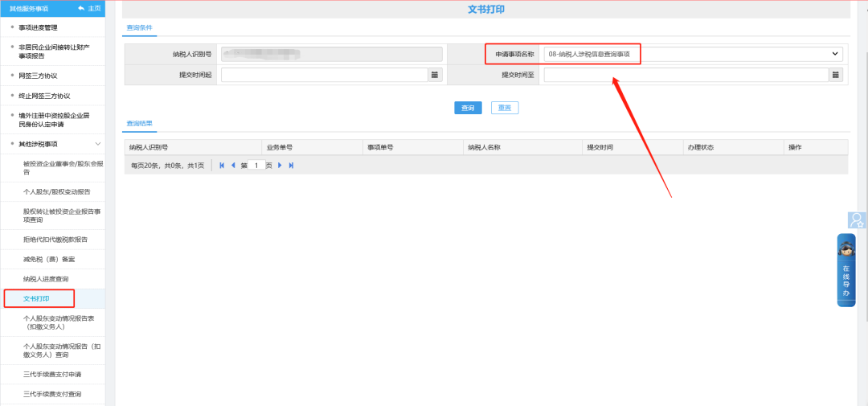Switch to the 查询条件 tab
This screenshot has height=406, width=868.
click(140, 27)
